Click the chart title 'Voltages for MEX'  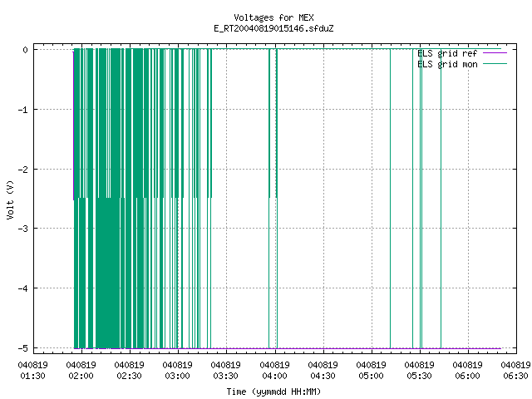[x=273, y=17]
